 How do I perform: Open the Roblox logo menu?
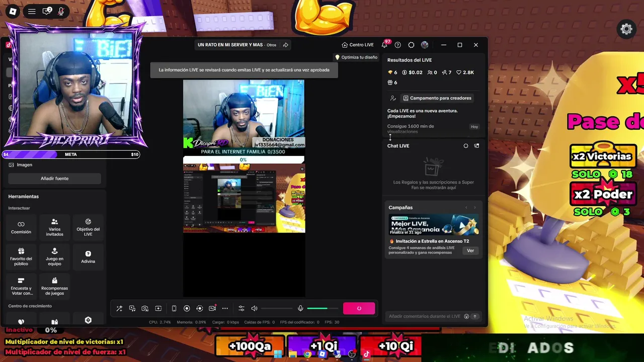tap(13, 11)
